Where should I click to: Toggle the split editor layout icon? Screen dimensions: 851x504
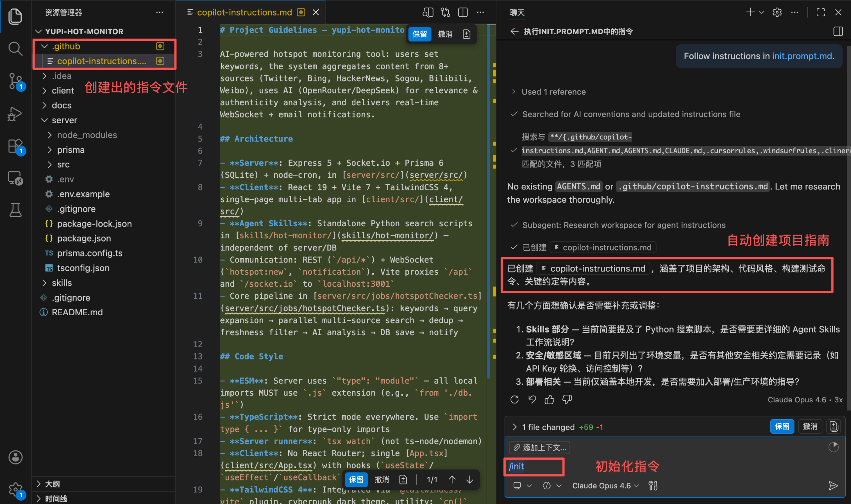coord(463,12)
